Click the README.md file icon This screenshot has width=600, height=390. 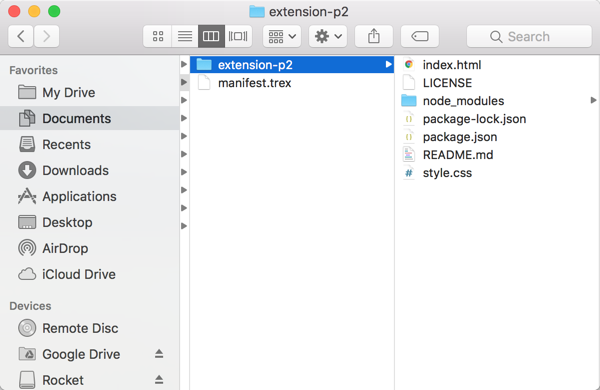pos(409,155)
